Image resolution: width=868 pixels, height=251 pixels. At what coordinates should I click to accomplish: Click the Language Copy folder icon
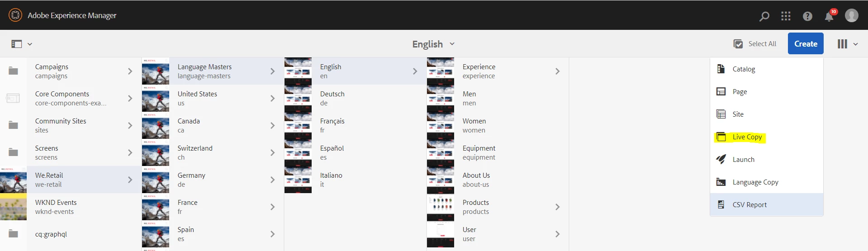tap(721, 182)
